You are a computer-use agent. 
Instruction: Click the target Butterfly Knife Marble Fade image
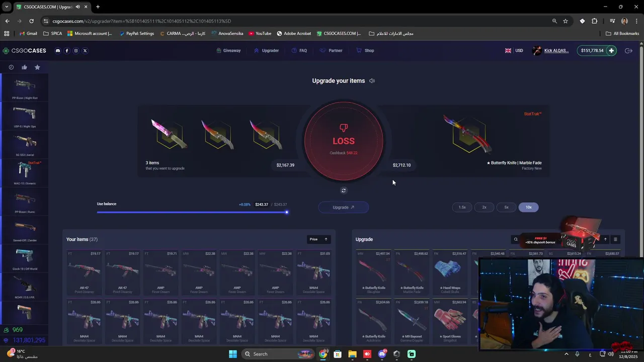tap(468, 134)
